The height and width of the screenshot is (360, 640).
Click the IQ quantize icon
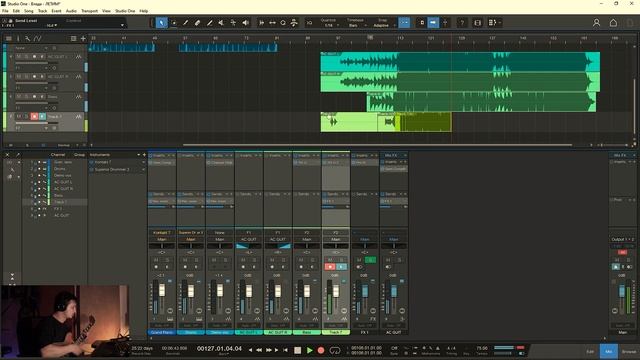point(309,23)
